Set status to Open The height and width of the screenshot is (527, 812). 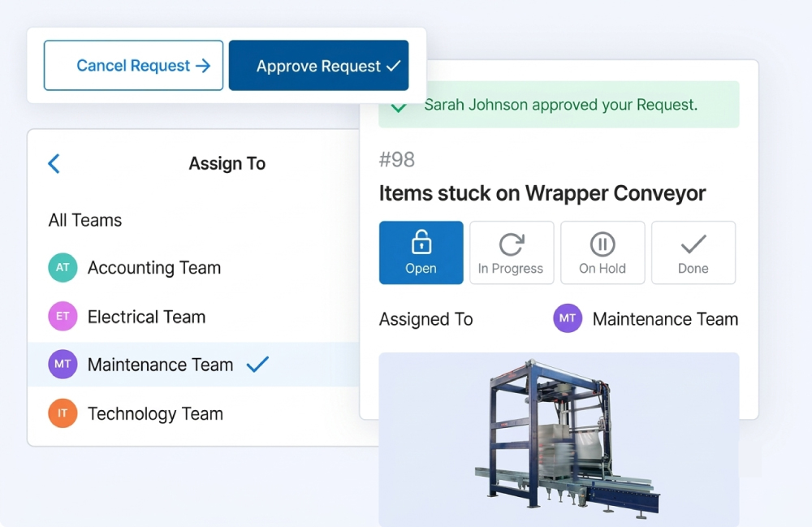point(421,253)
